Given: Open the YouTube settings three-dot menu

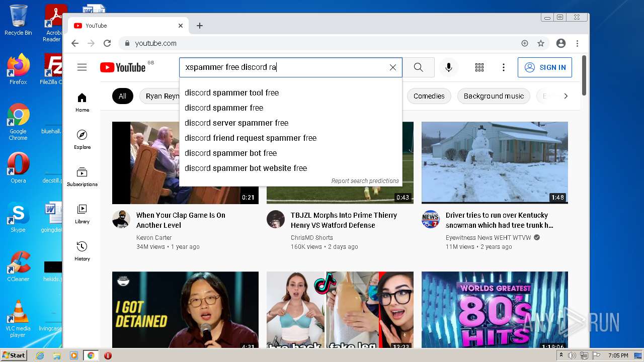Looking at the screenshot, I should pyautogui.click(x=504, y=67).
